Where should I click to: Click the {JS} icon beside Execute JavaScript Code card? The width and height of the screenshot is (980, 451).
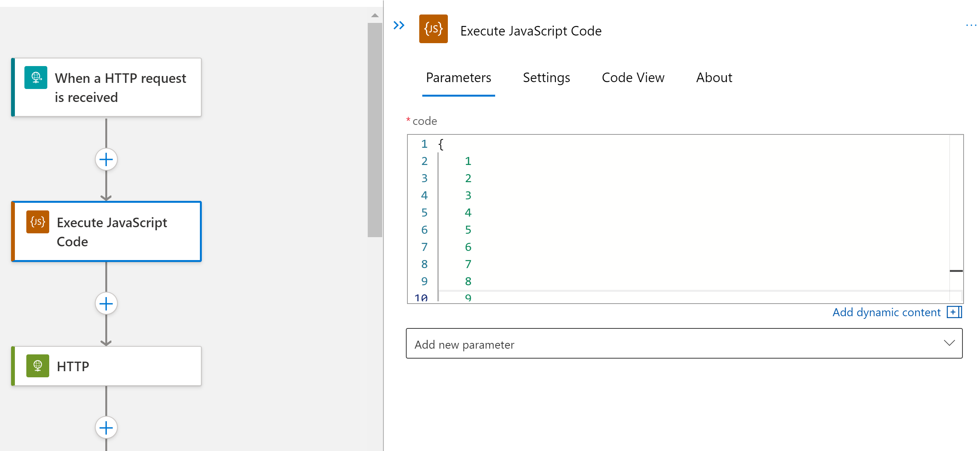point(38,222)
